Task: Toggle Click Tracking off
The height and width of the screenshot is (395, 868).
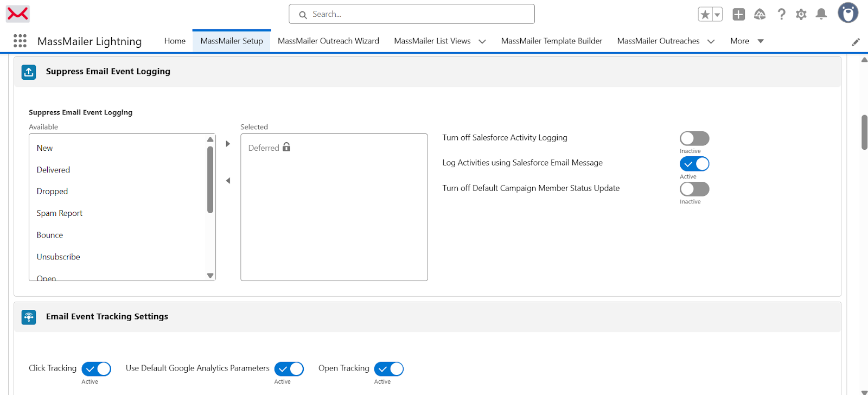Action: [x=97, y=369]
